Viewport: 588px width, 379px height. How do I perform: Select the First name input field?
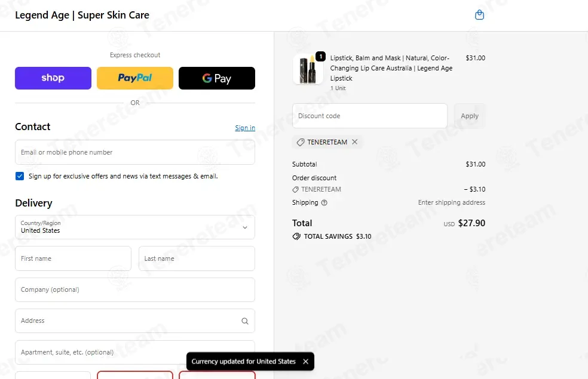point(73,258)
